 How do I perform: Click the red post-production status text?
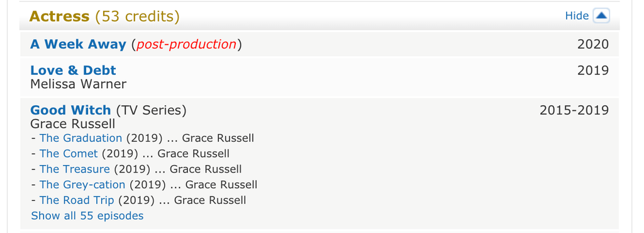click(186, 44)
